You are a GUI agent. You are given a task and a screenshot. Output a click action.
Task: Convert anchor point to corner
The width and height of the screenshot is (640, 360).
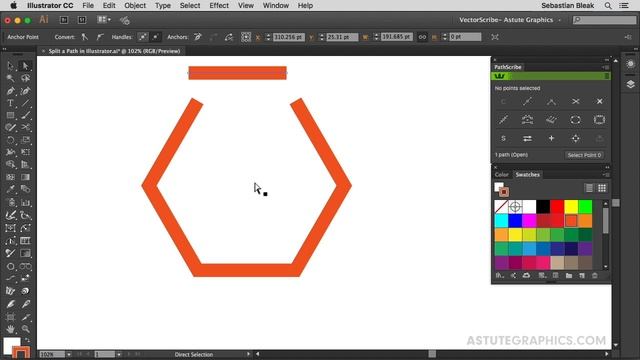pos(84,37)
